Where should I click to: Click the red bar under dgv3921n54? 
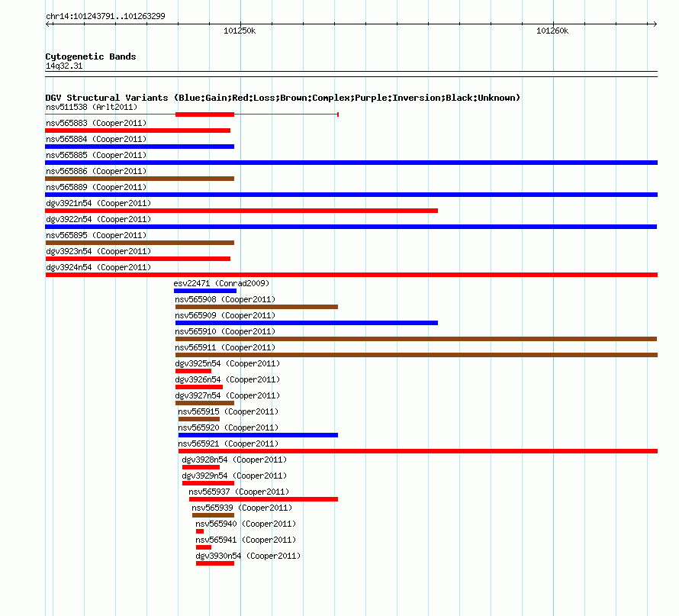click(x=242, y=211)
